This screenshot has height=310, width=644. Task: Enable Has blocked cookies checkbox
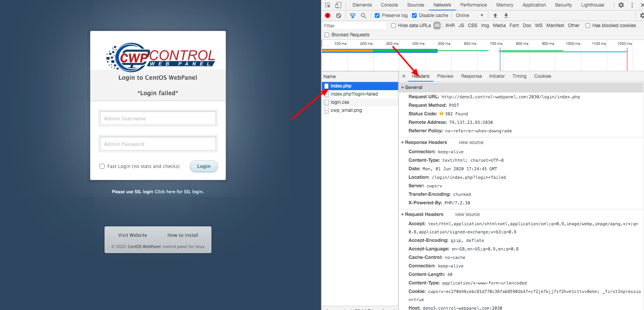588,26
